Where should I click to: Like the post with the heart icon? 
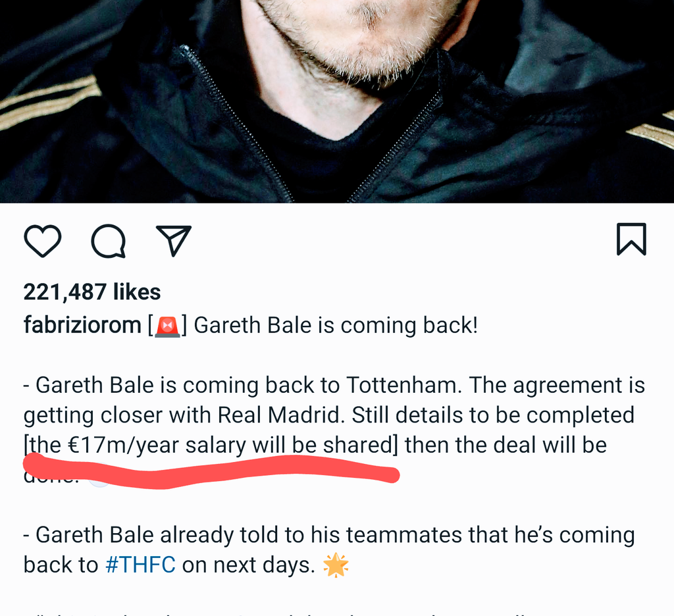click(x=42, y=241)
